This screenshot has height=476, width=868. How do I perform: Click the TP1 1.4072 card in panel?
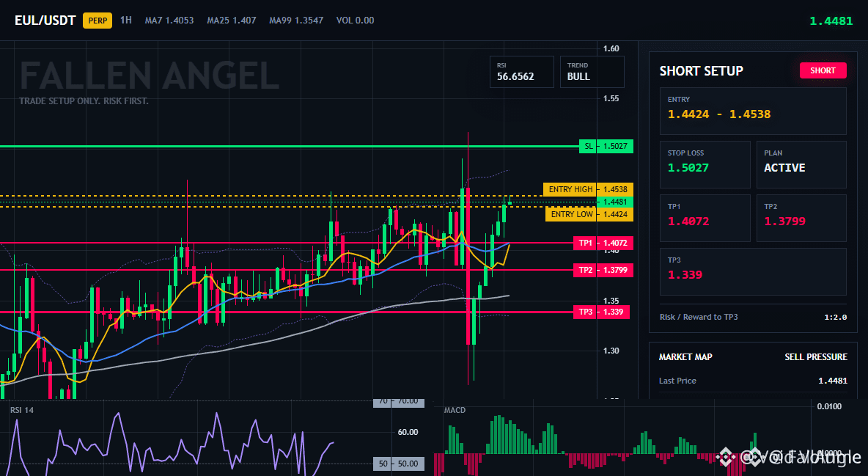click(705, 218)
